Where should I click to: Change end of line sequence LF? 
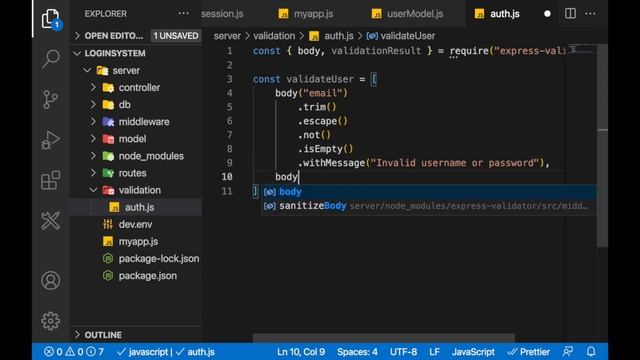pos(434,351)
